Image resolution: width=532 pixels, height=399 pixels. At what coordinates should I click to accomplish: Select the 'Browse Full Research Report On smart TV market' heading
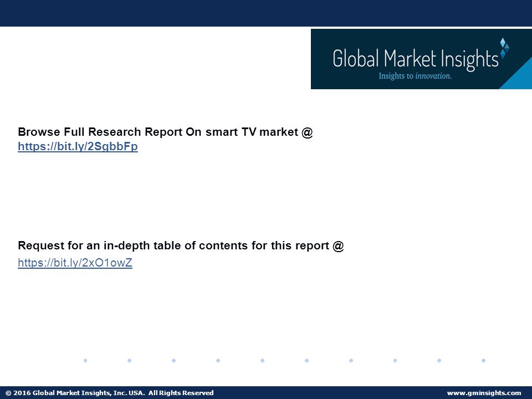165,132
